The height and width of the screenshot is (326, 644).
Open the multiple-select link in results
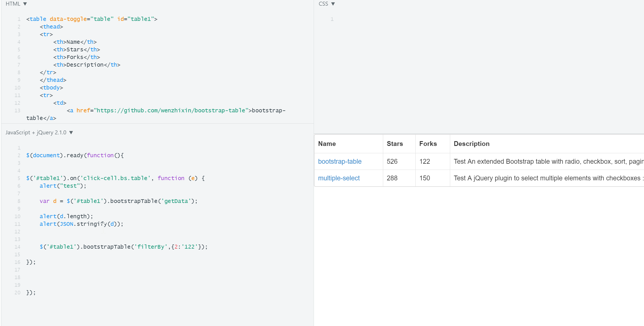pos(339,178)
